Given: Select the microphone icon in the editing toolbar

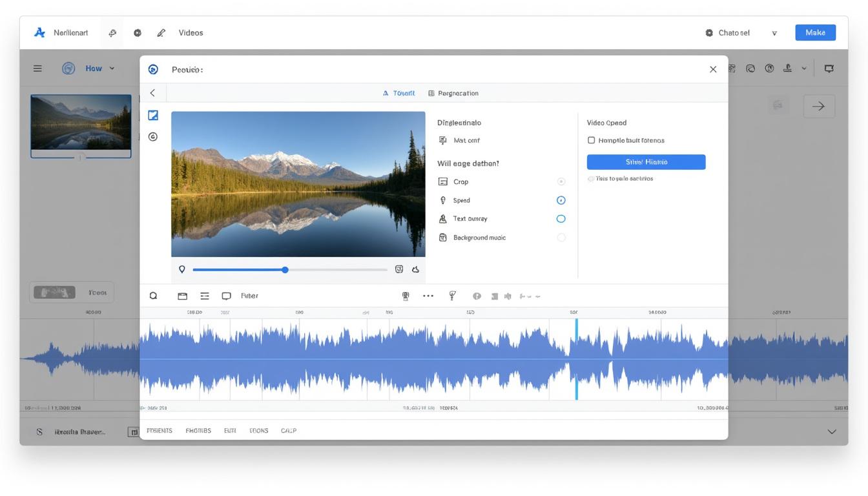Looking at the screenshot, I should [x=405, y=295].
